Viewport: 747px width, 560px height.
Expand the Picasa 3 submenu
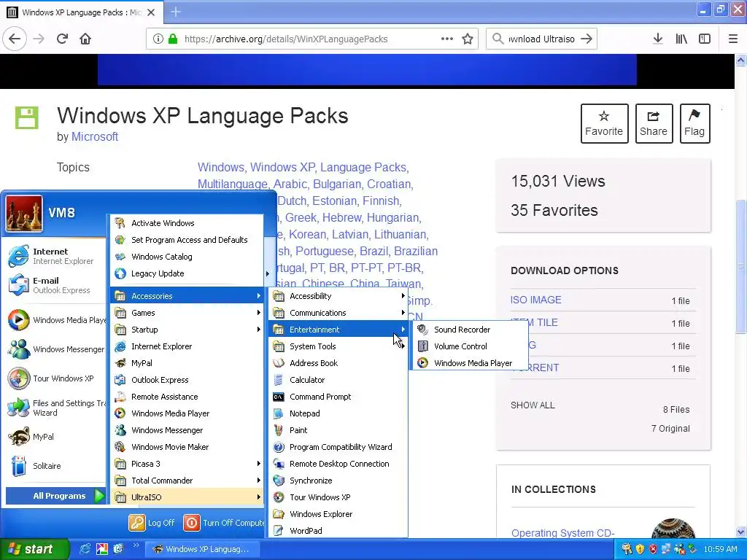coord(187,463)
